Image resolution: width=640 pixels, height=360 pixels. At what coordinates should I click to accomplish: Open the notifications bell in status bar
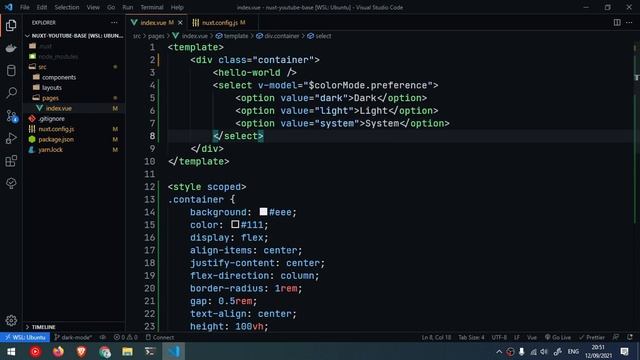tap(630, 337)
